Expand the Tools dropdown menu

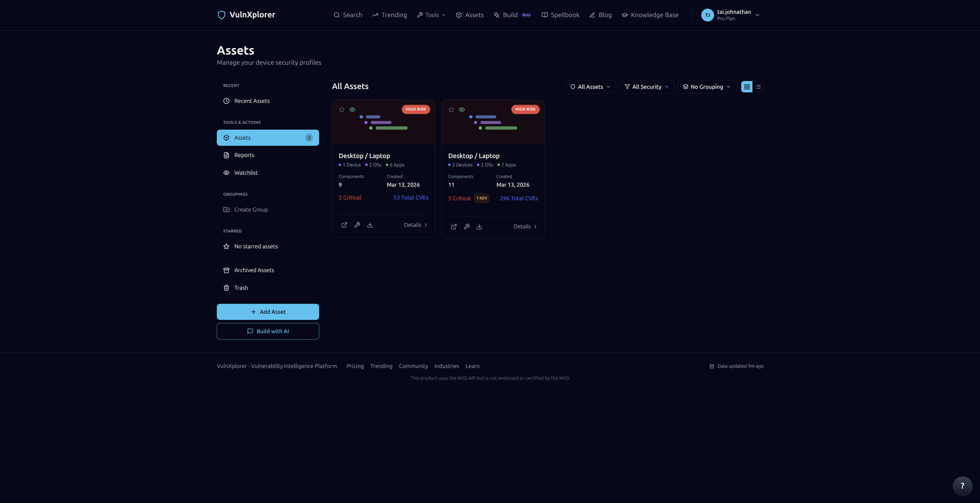click(x=431, y=15)
